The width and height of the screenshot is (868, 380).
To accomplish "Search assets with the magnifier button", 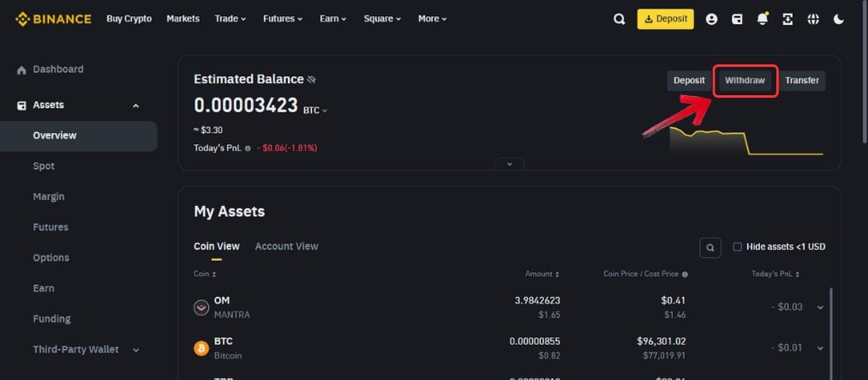I will click(x=710, y=248).
